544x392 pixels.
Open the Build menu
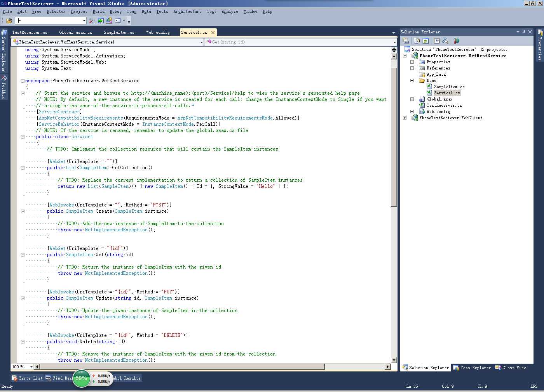tap(98, 11)
